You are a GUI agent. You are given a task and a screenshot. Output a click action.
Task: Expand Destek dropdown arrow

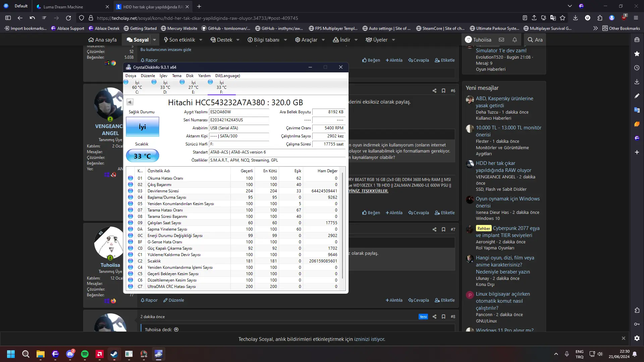click(238, 40)
